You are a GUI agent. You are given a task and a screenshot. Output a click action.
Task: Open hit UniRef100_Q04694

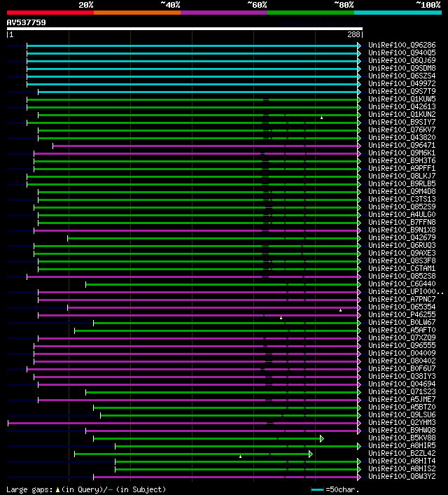[x=402, y=384]
